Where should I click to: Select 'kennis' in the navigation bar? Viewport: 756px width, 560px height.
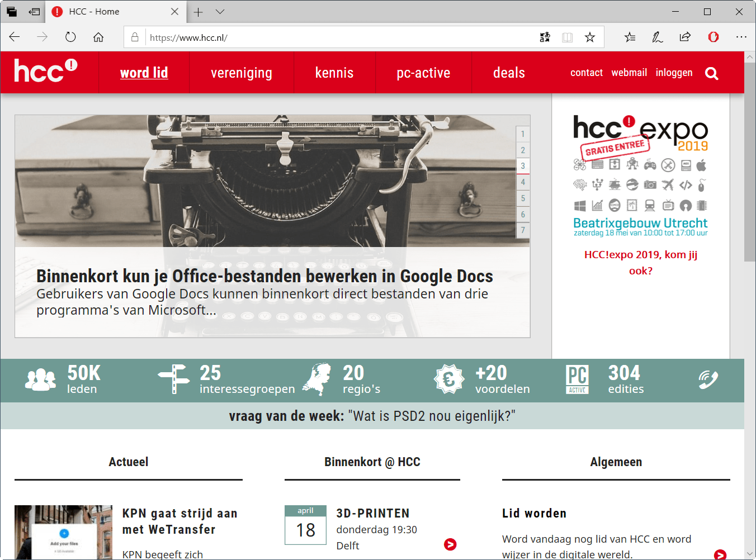(x=334, y=73)
